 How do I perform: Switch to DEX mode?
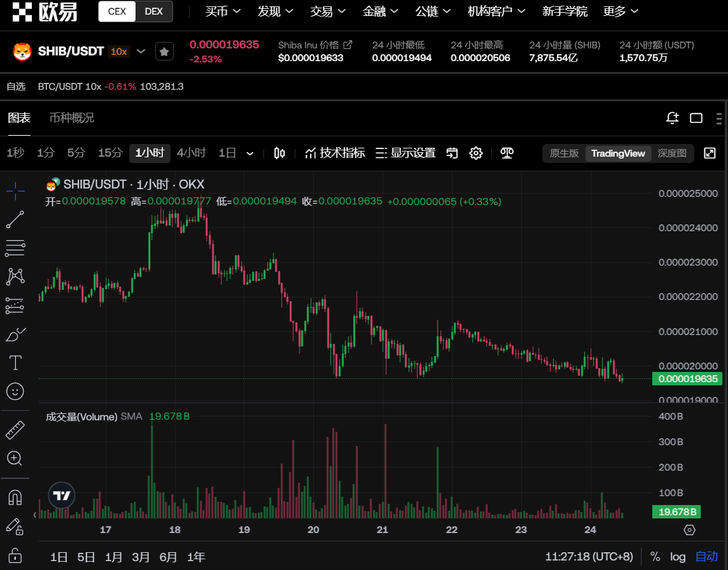pyautogui.click(x=153, y=11)
